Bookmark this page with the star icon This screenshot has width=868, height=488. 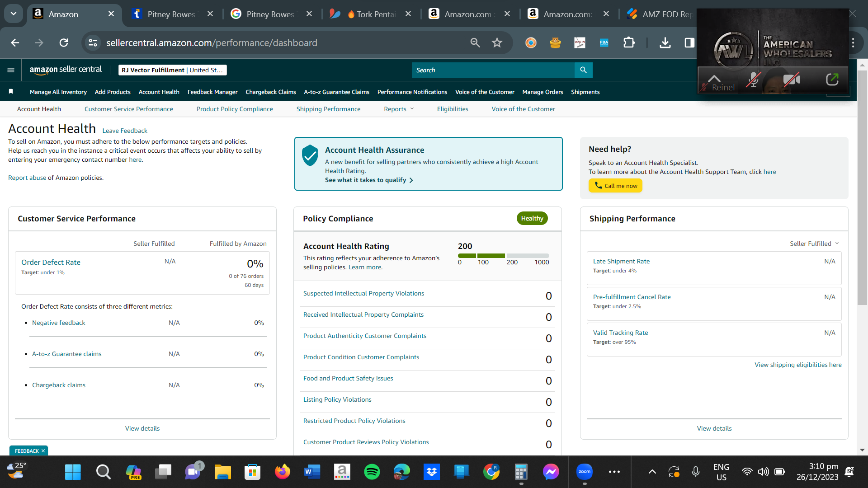(497, 42)
